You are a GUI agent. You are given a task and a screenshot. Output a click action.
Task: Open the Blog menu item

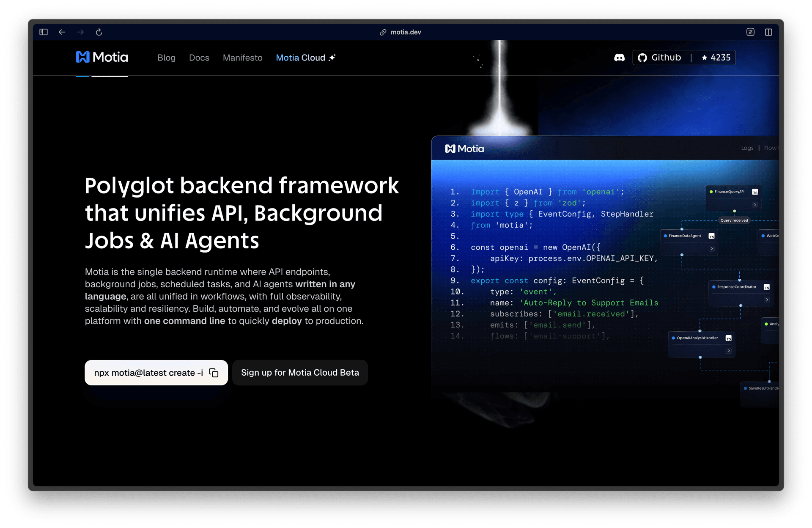166,58
